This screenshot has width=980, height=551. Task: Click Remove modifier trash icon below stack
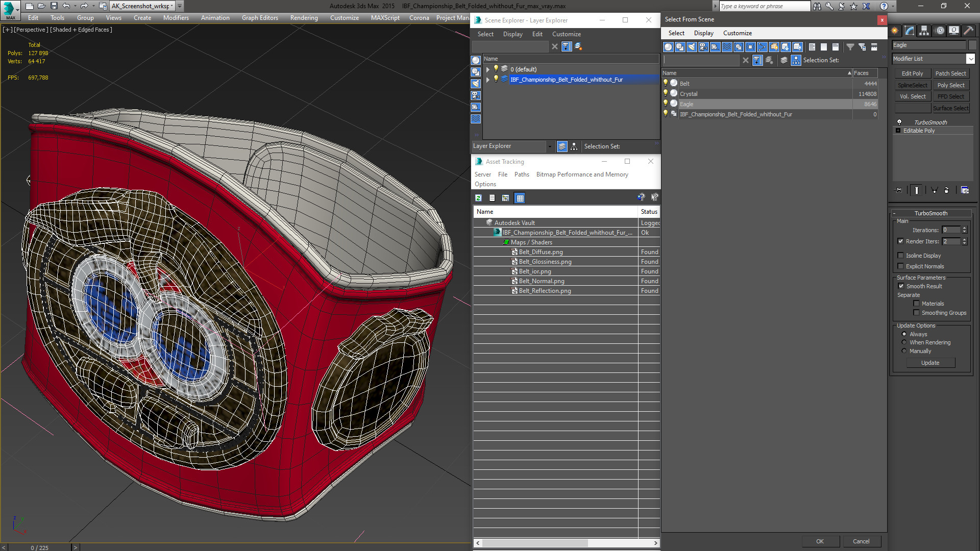[x=947, y=190]
